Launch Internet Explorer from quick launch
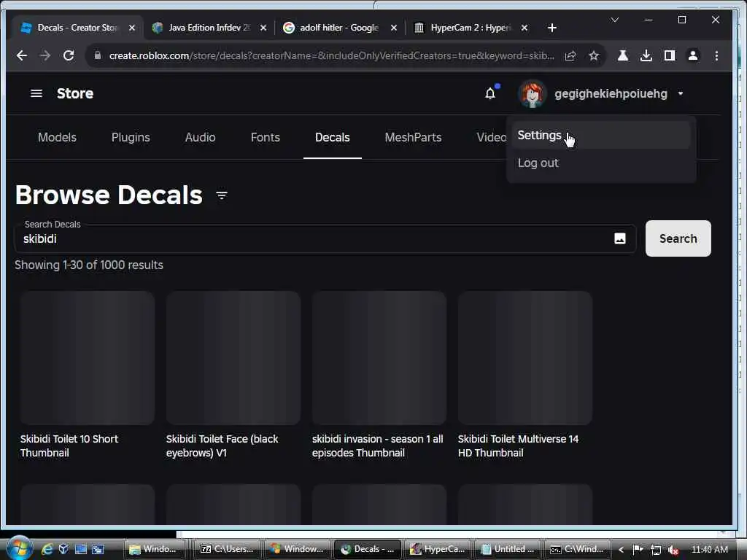The height and width of the screenshot is (560, 747). (47, 549)
